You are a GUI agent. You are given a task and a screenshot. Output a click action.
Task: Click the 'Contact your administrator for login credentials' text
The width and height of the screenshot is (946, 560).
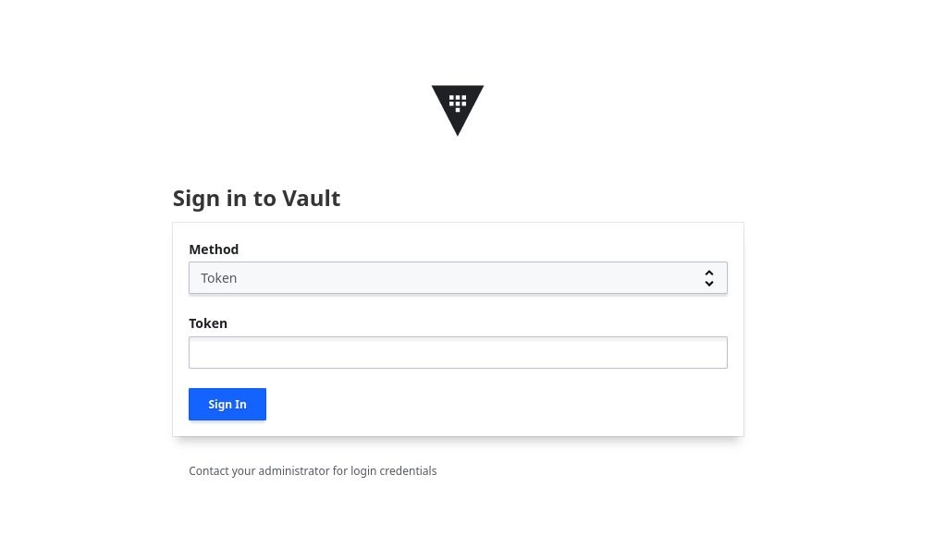tap(313, 470)
